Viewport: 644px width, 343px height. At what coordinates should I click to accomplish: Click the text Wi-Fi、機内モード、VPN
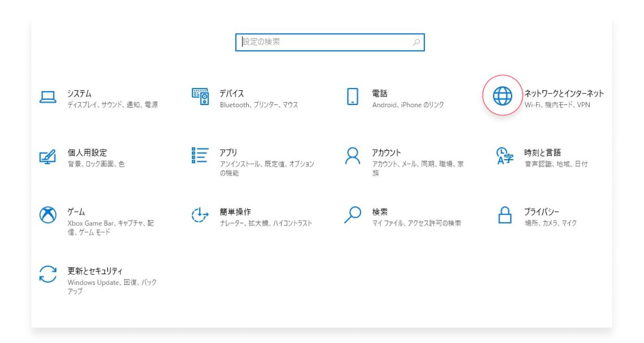[x=557, y=105]
